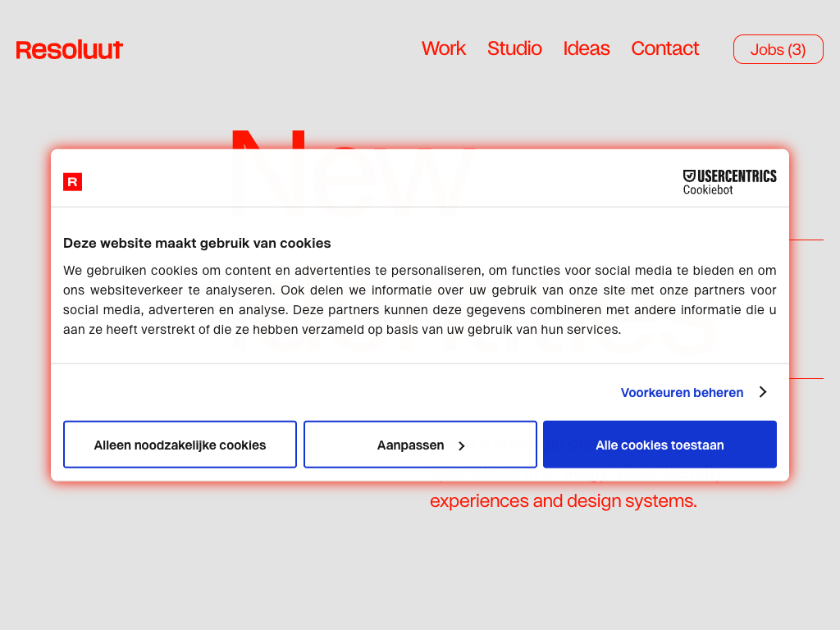Navigate to the Contact page

point(664,48)
